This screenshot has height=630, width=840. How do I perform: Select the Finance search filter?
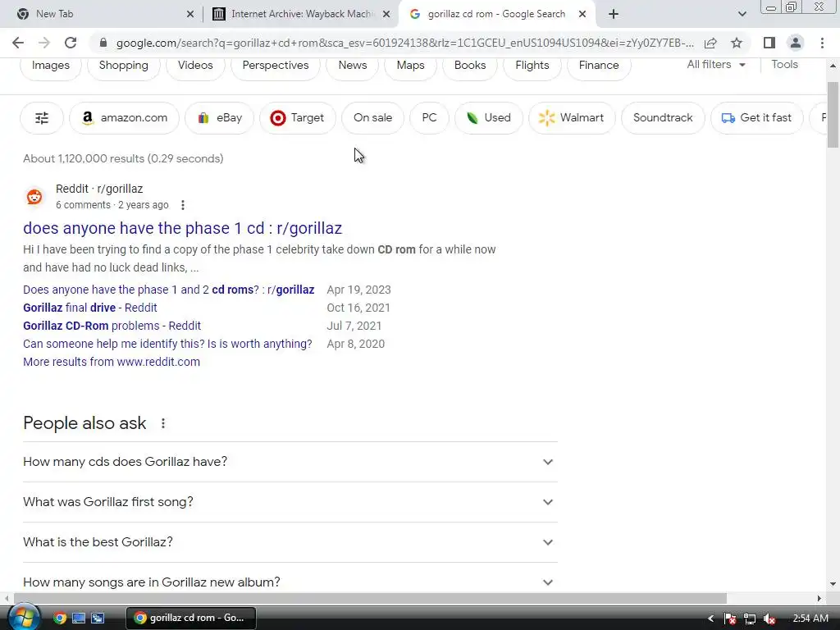tap(598, 66)
